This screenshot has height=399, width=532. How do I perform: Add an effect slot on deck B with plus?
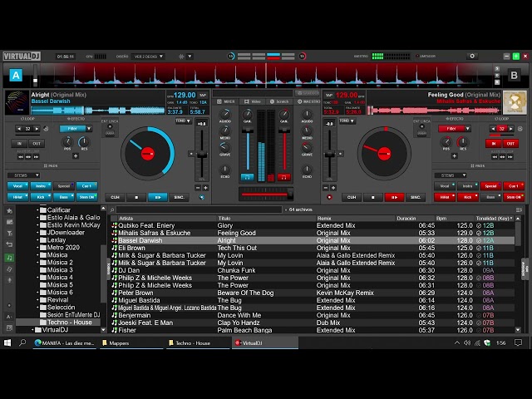click(455, 156)
